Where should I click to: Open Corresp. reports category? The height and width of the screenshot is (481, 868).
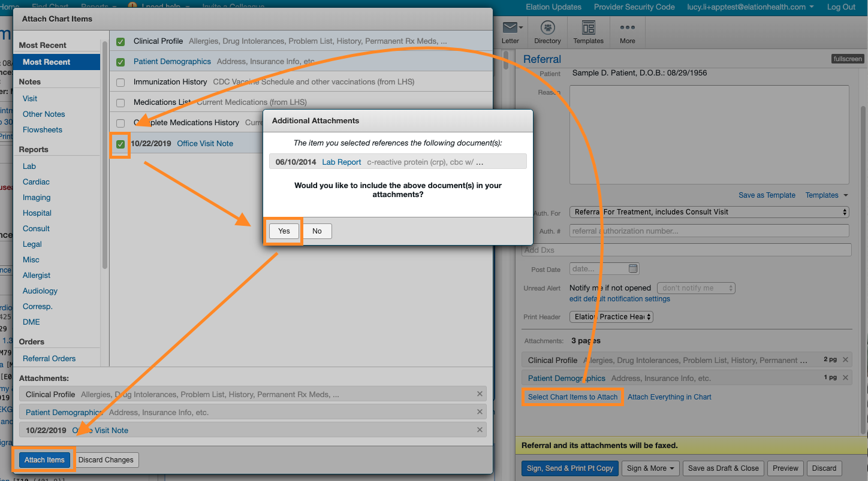(38, 306)
